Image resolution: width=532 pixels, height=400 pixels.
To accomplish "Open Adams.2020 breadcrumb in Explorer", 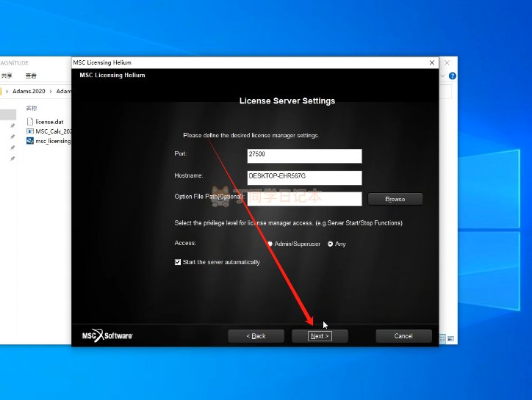I will pyautogui.click(x=29, y=91).
